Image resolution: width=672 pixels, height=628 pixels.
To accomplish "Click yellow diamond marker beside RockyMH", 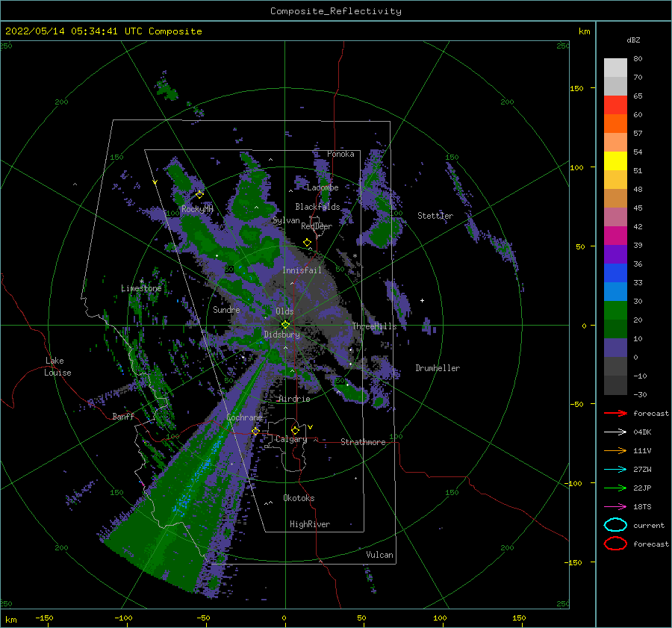I will pyautogui.click(x=199, y=195).
